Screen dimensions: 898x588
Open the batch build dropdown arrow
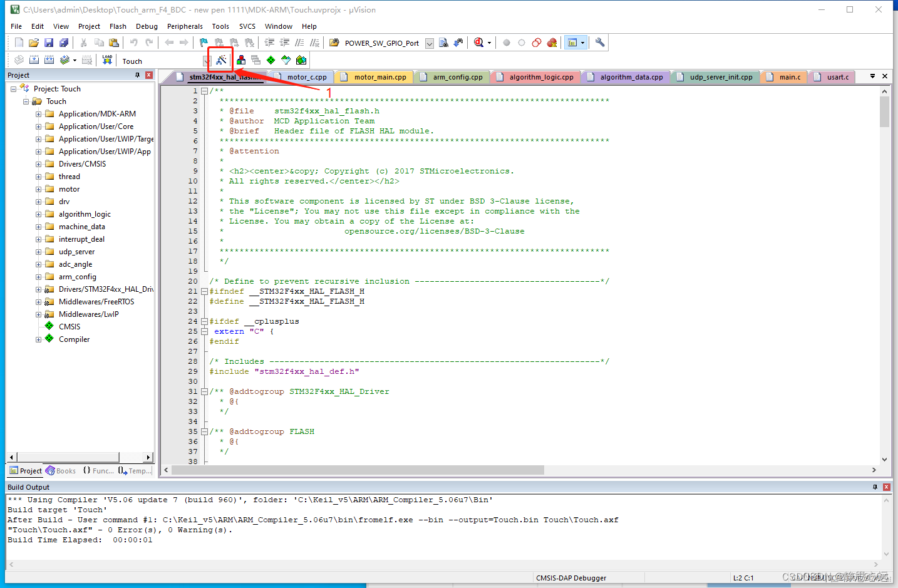coord(75,60)
